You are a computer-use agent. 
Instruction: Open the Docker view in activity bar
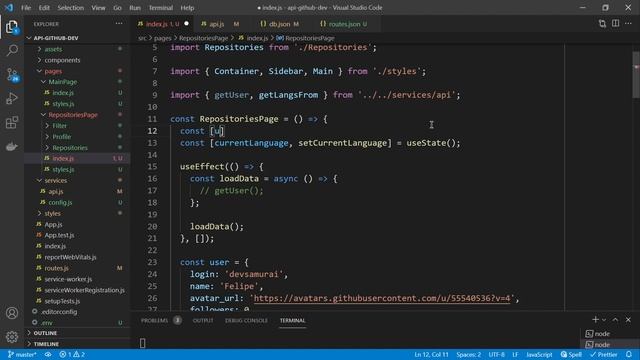tap(12, 146)
